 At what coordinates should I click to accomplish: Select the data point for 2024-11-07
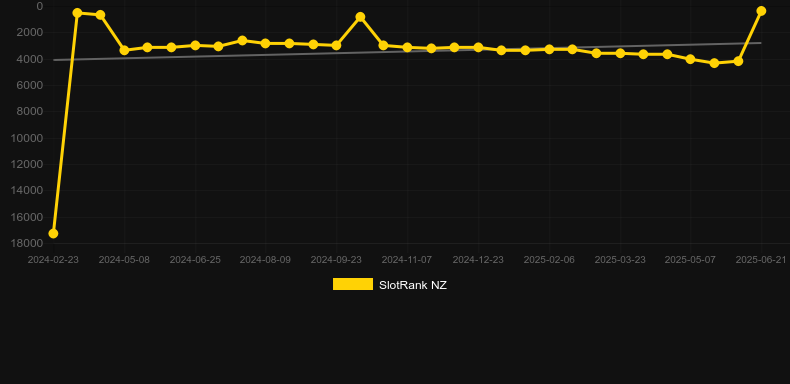tap(407, 47)
